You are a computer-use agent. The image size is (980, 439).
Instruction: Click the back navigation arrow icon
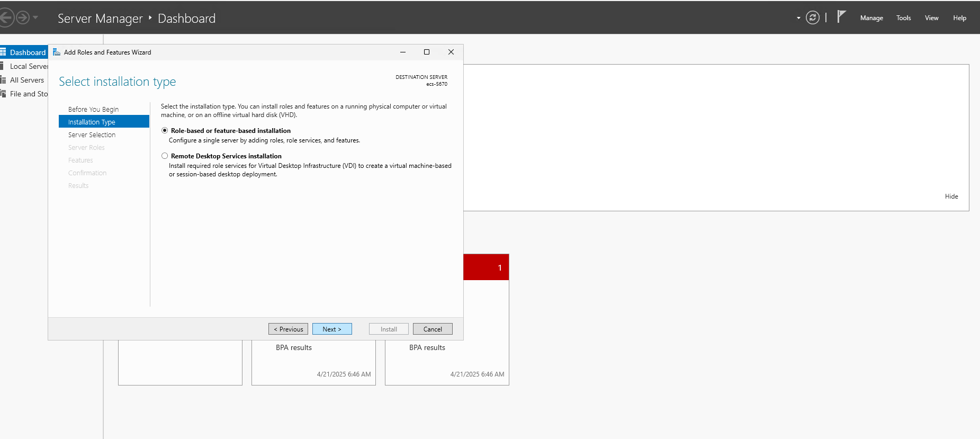pos(5,18)
